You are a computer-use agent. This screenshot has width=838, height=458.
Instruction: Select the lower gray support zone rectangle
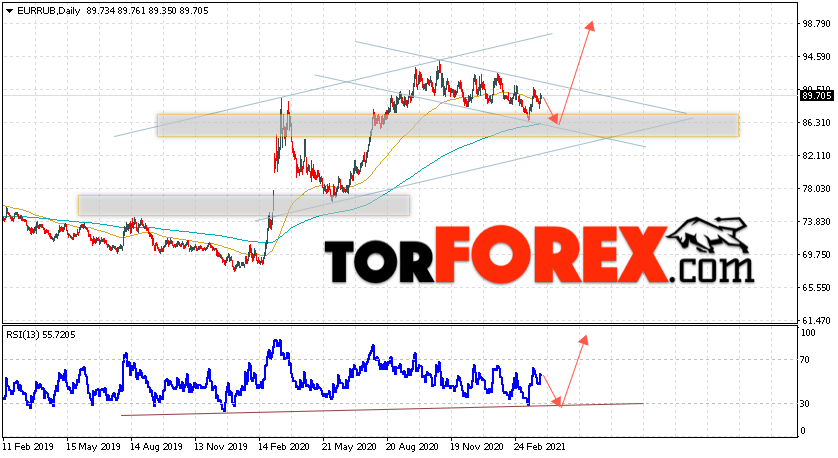[x=244, y=205]
